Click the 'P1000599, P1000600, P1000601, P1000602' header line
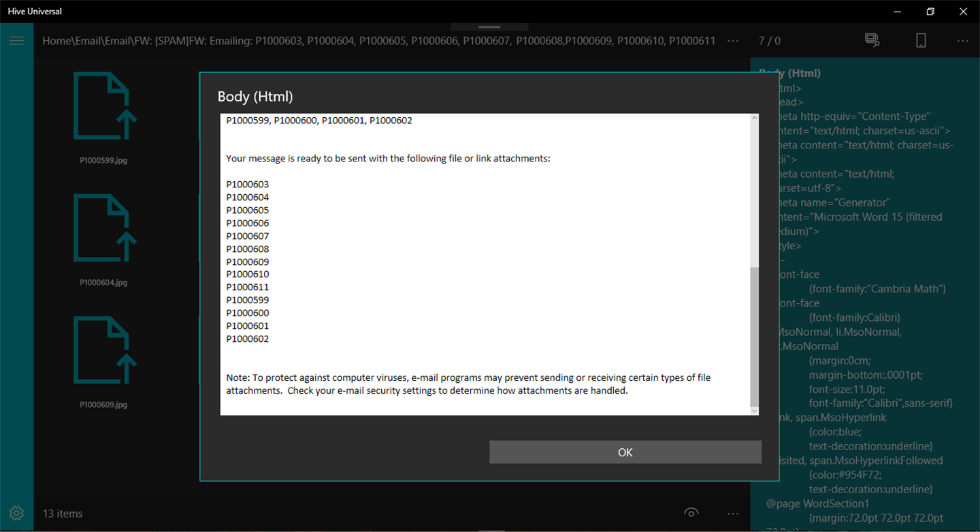This screenshot has width=980, height=532. click(x=319, y=121)
